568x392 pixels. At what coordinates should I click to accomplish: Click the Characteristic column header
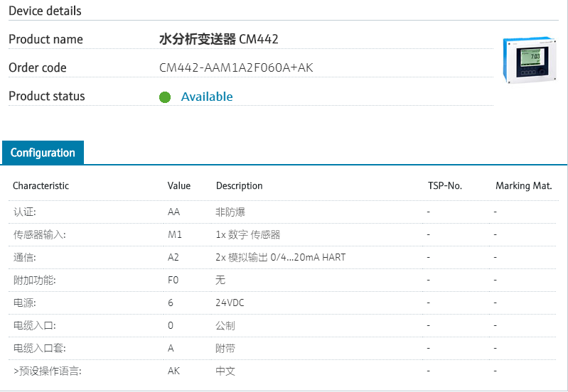(41, 186)
